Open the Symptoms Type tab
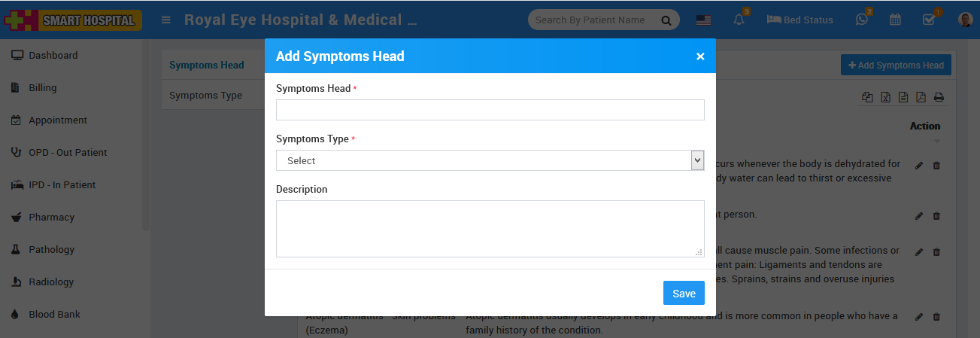The height and width of the screenshot is (338, 980). tap(205, 96)
